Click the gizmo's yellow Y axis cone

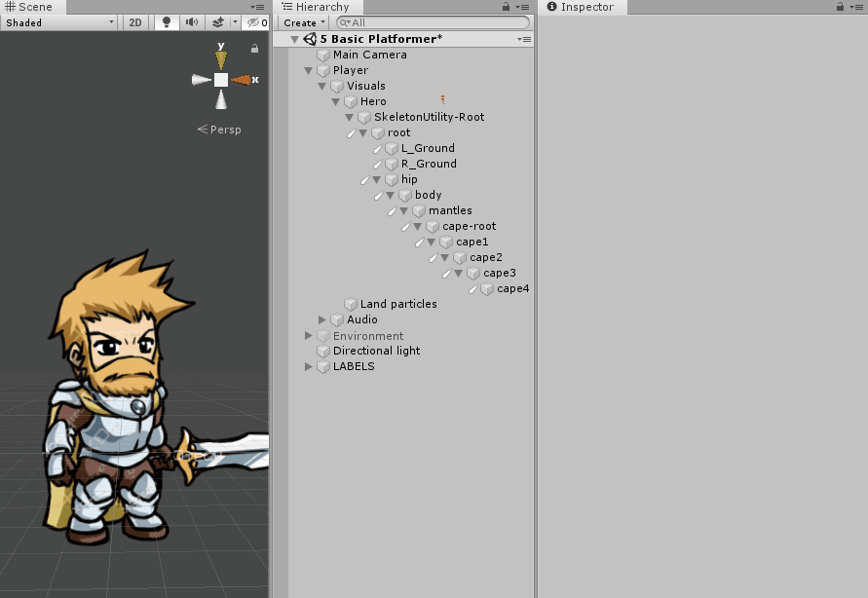(x=221, y=58)
